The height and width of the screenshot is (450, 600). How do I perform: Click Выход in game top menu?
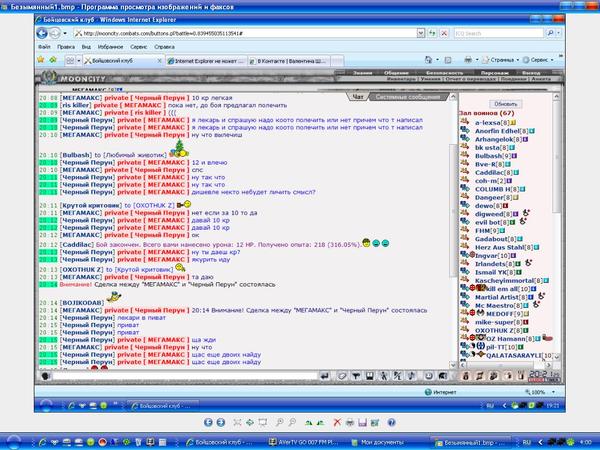point(531,73)
